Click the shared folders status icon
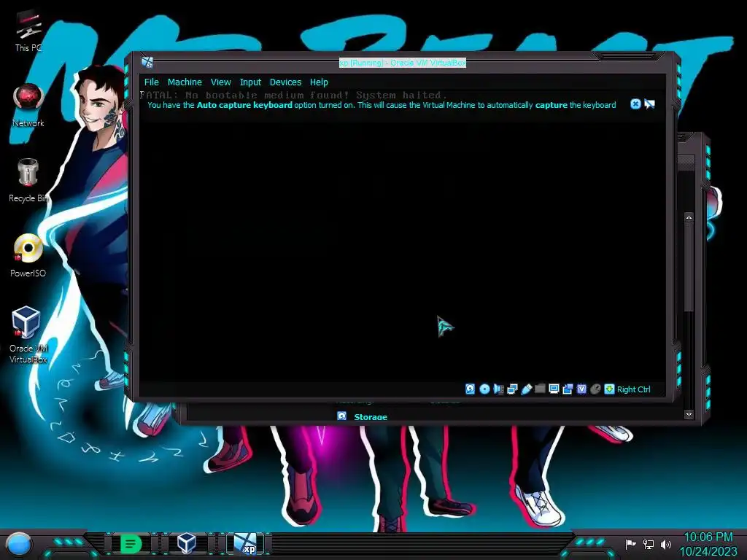The height and width of the screenshot is (560, 747). coord(540,389)
